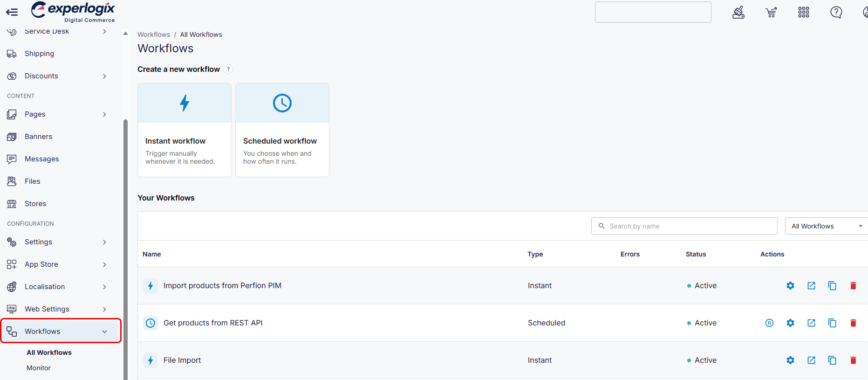Create an Instant workflow

tap(185, 130)
